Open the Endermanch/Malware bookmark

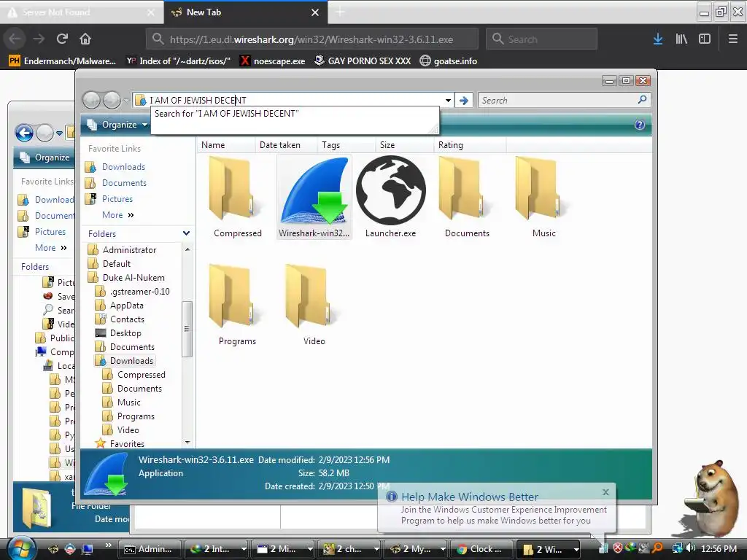click(63, 61)
